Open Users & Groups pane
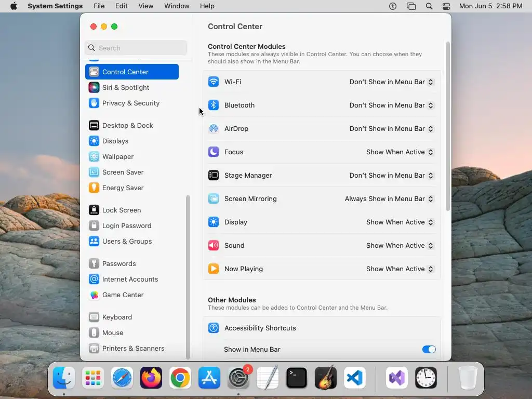The image size is (532, 399). [x=131, y=242]
